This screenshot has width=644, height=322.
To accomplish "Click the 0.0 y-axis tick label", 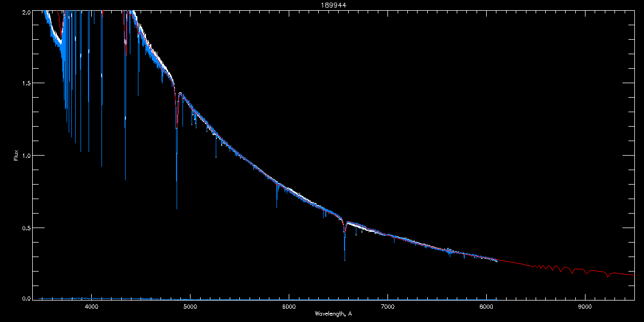I will point(25,299).
